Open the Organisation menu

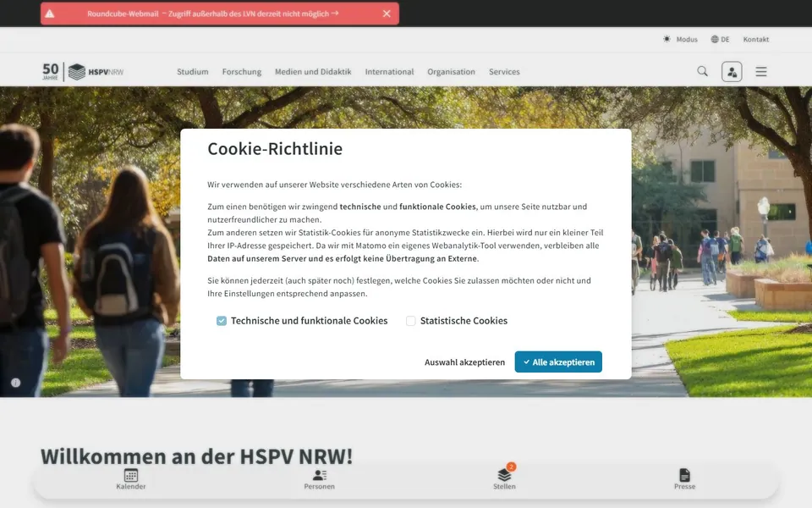[451, 71]
